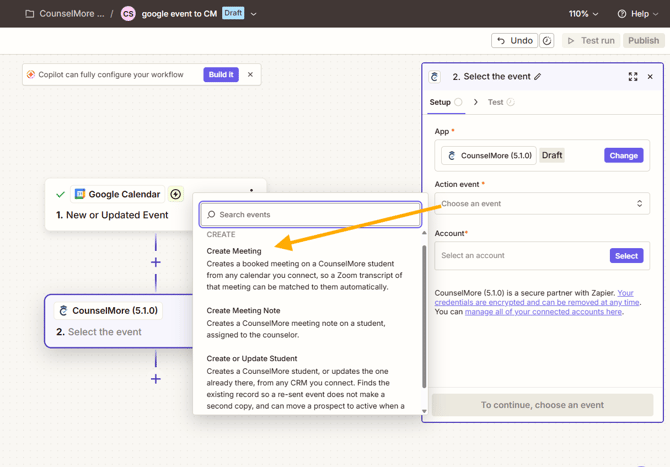Click the Select account button
670x467 pixels.
(x=626, y=256)
